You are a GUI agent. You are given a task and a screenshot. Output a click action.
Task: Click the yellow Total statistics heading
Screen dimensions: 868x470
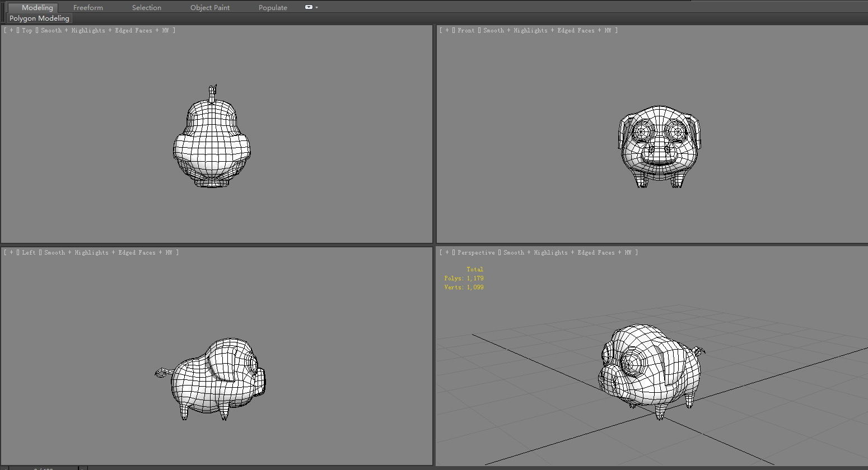click(475, 270)
